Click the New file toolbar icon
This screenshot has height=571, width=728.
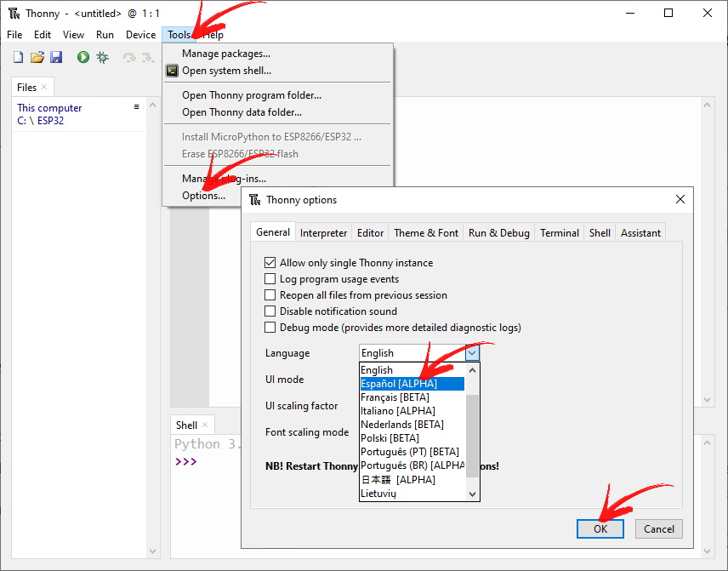point(18,57)
